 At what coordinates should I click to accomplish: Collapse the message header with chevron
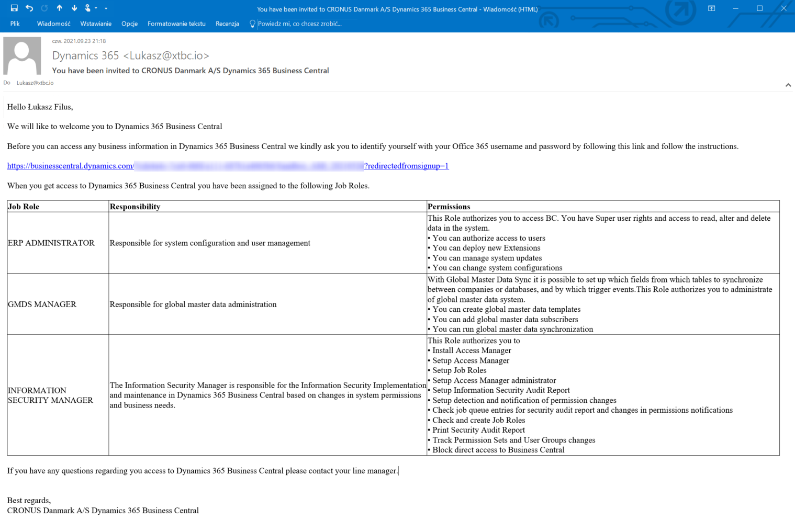[788, 85]
